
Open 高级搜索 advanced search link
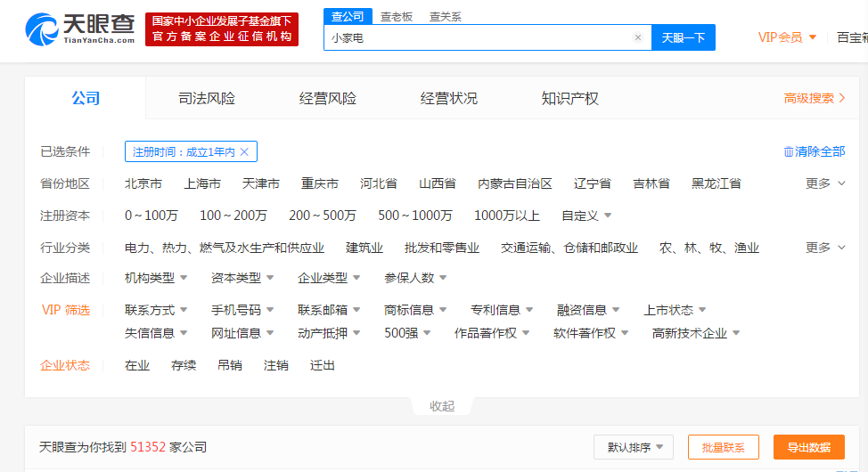815,99
